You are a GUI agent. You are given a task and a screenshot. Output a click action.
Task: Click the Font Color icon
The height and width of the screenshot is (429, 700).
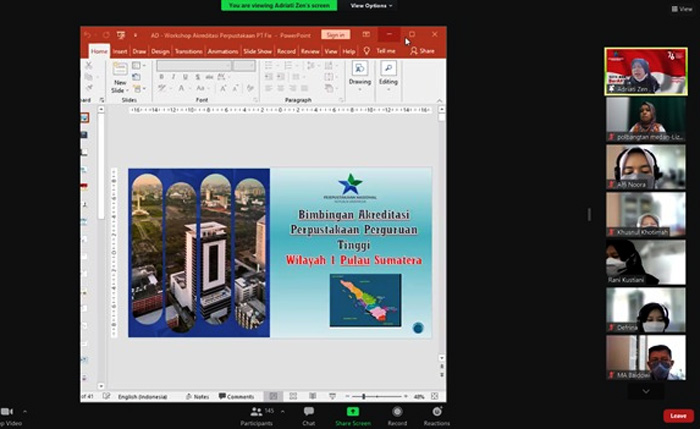(183, 88)
